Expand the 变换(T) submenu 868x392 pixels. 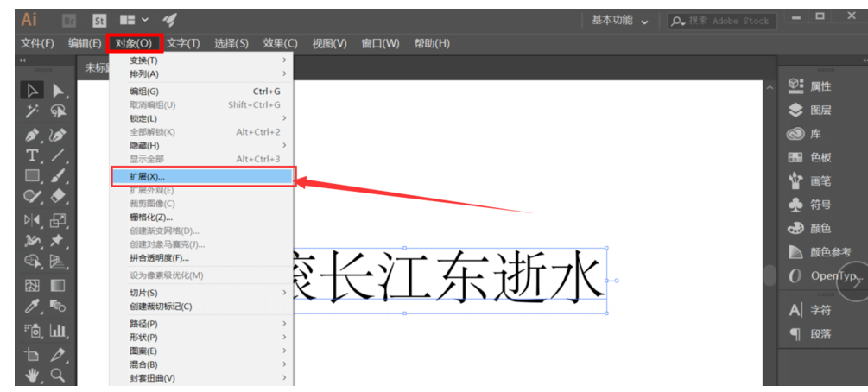pyautogui.click(x=201, y=60)
